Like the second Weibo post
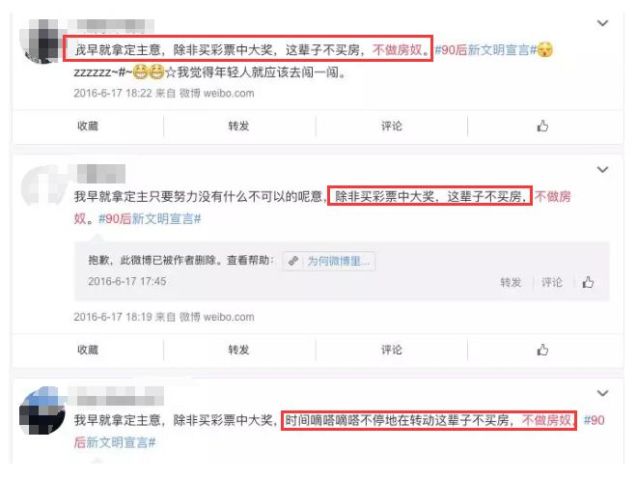The height and width of the screenshot is (480, 637). [x=542, y=350]
